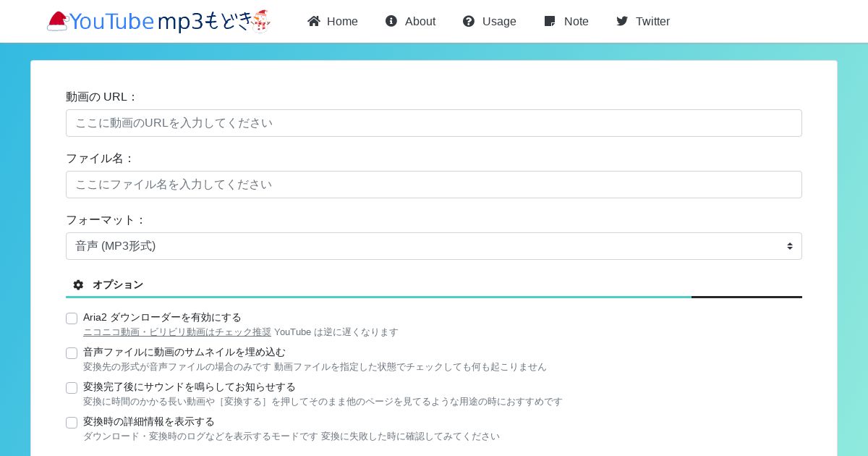This screenshot has height=456, width=868.
Task: Toggle the サウンドを鳴らしてお知らせする checkbox
Action: [x=72, y=388]
